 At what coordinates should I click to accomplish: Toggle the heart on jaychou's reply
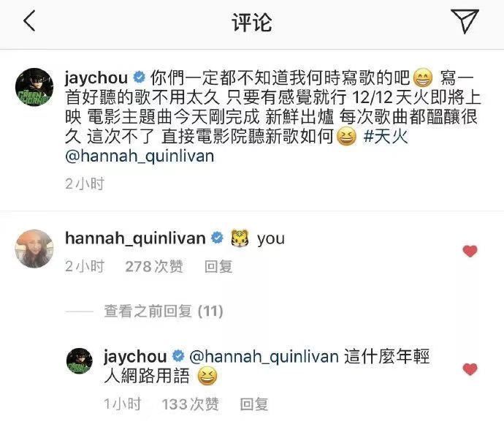(470, 369)
